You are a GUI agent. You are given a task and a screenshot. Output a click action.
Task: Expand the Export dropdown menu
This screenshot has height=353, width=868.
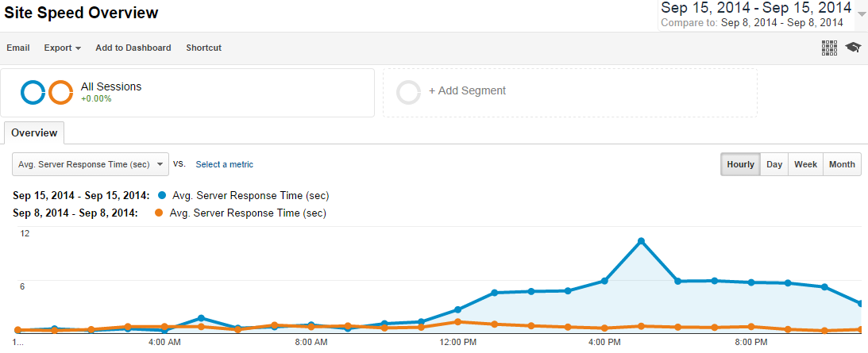pyautogui.click(x=63, y=48)
